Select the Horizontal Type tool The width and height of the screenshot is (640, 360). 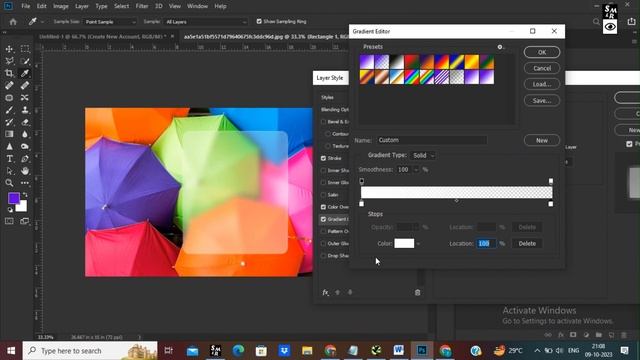click(9, 159)
